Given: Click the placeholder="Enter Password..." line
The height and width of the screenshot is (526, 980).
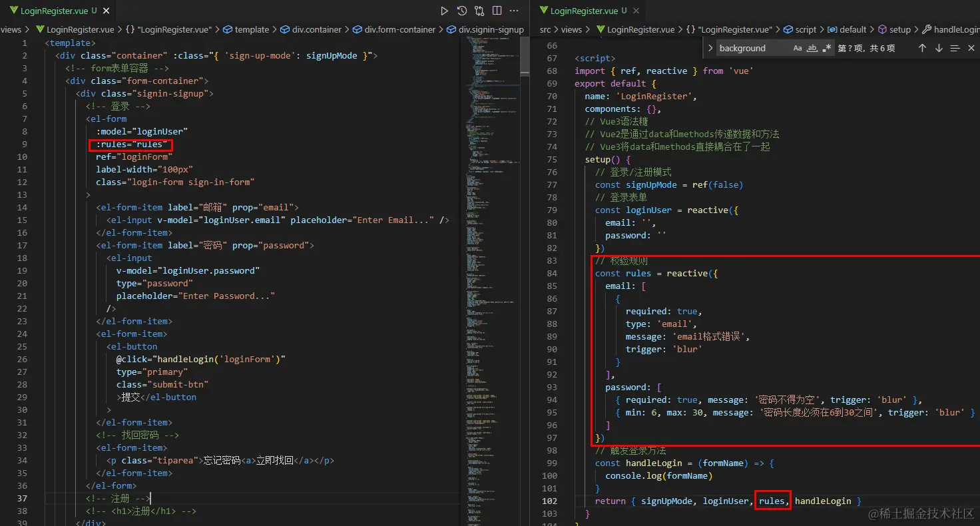Looking at the screenshot, I should [x=196, y=296].
